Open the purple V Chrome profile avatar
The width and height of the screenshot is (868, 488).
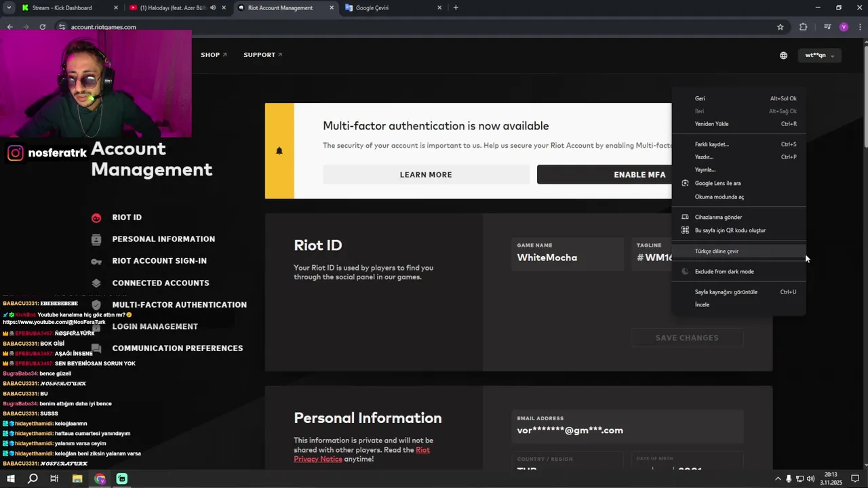pyautogui.click(x=844, y=27)
